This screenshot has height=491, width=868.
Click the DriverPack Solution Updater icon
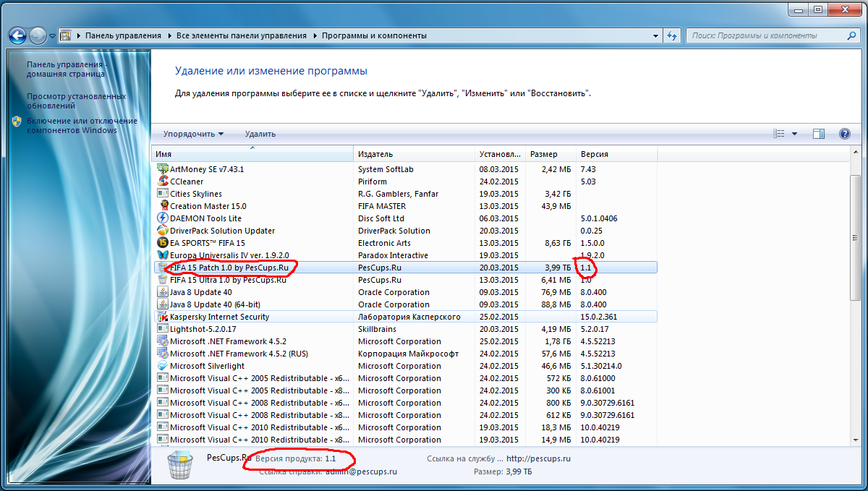[x=163, y=231]
